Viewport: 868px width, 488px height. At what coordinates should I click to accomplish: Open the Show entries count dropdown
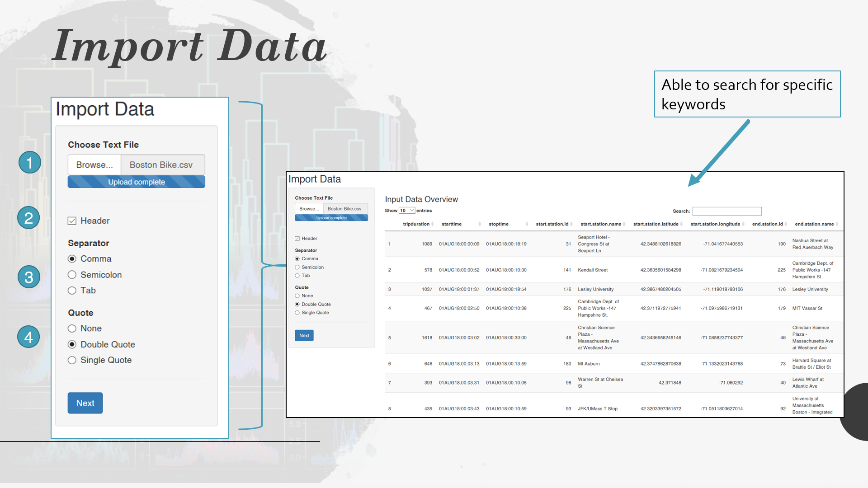coord(407,211)
